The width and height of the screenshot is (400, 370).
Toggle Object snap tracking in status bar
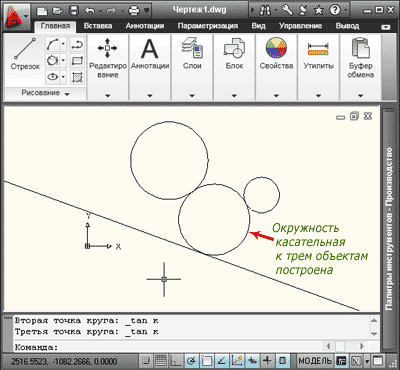point(222,361)
